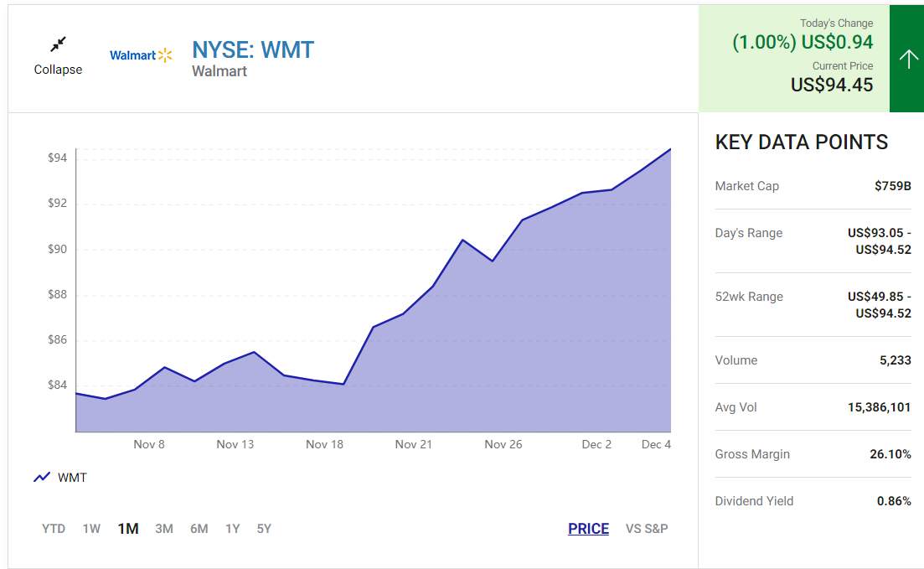Click the $92 y-axis label
924x569 pixels.
coord(57,204)
